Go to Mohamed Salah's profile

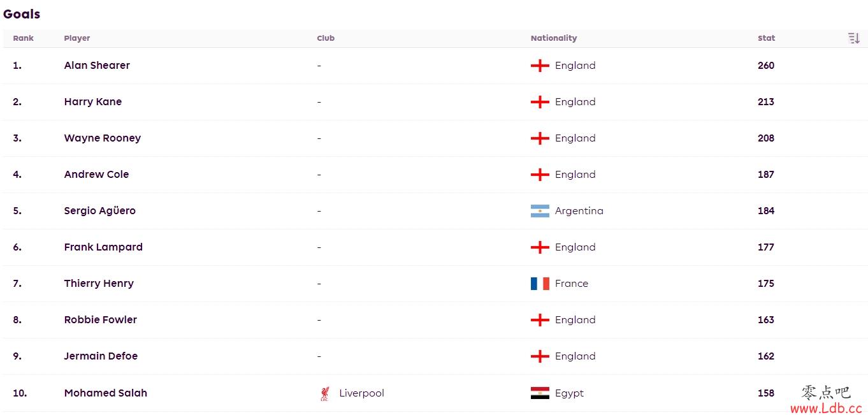tap(106, 393)
